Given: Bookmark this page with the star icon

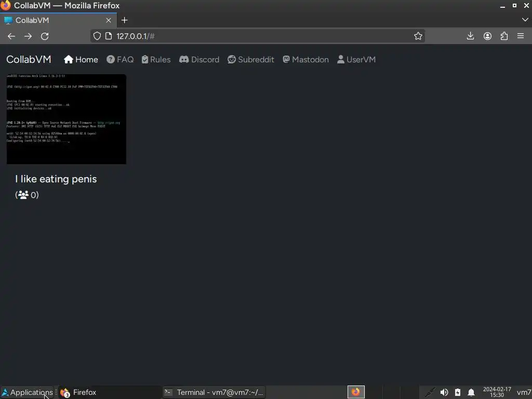Looking at the screenshot, I should click(x=418, y=36).
